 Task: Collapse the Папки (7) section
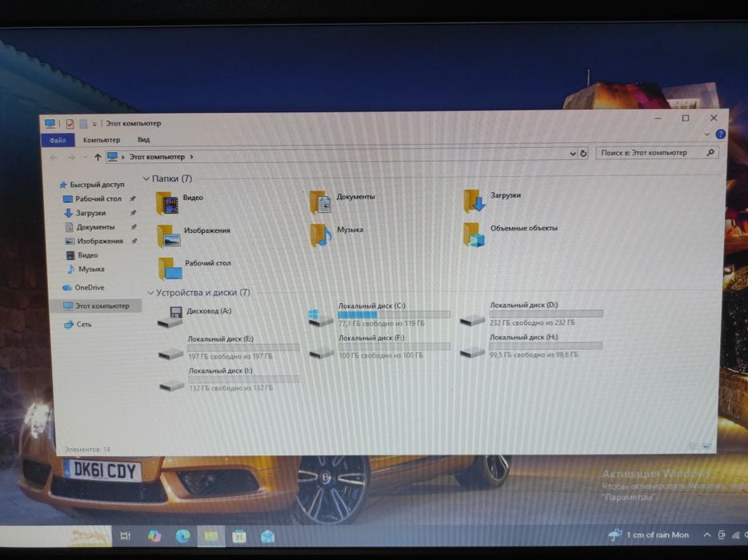click(146, 179)
